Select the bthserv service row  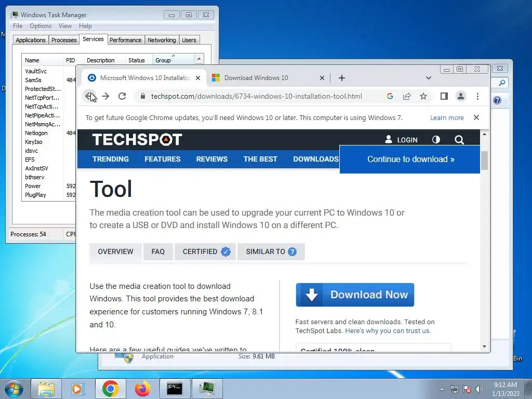49,177
